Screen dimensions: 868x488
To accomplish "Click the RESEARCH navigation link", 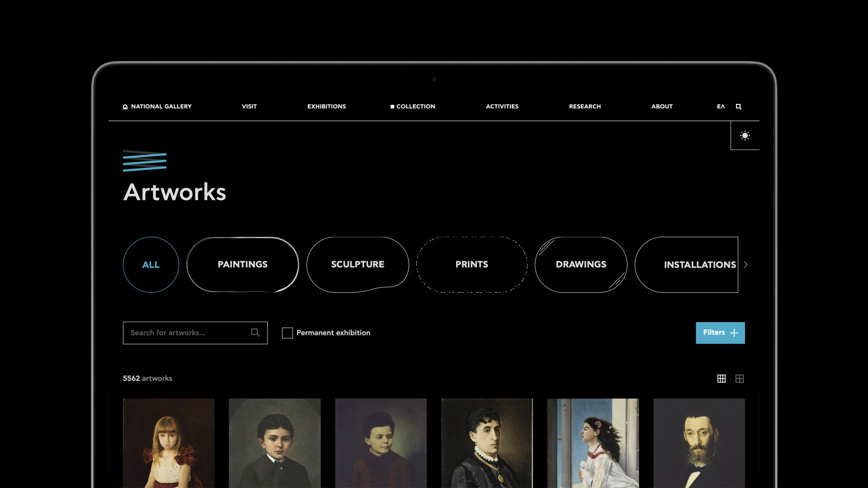I will click(585, 107).
